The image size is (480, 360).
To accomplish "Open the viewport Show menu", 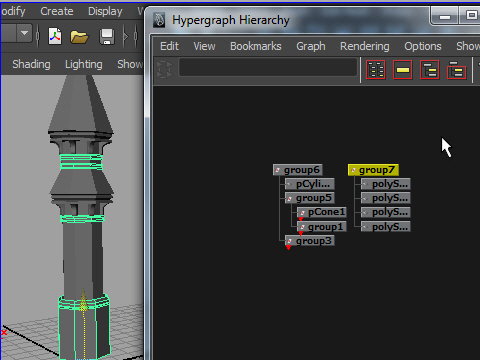I will coord(130,64).
